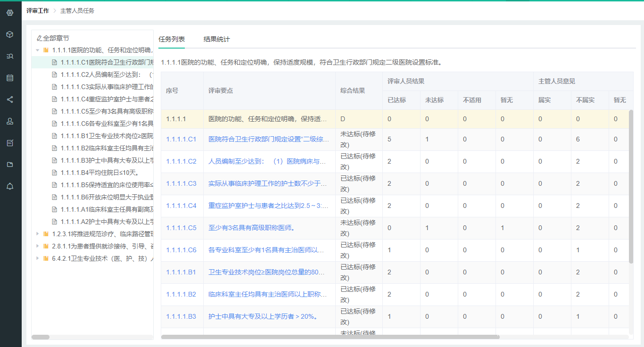Open the 1.1.1.1.C1 link in the table
The height and width of the screenshot is (347, 644).
tap(181, 140)
